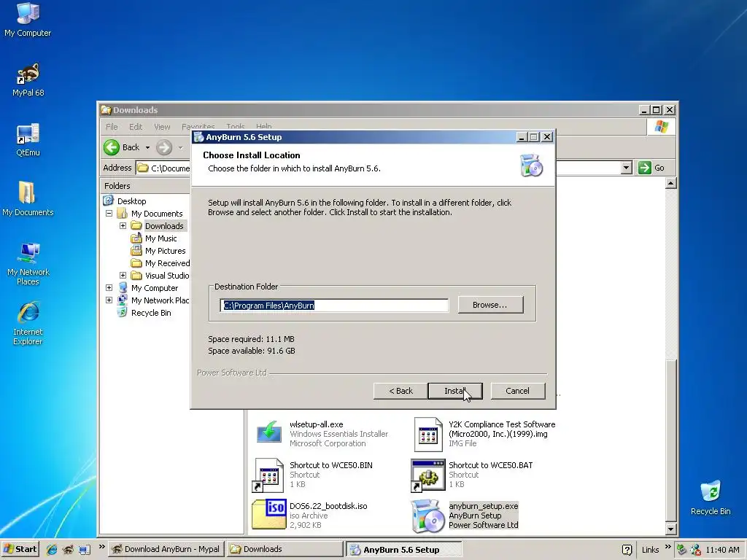Open the Back history dropdown arrow

coord(147,147)
